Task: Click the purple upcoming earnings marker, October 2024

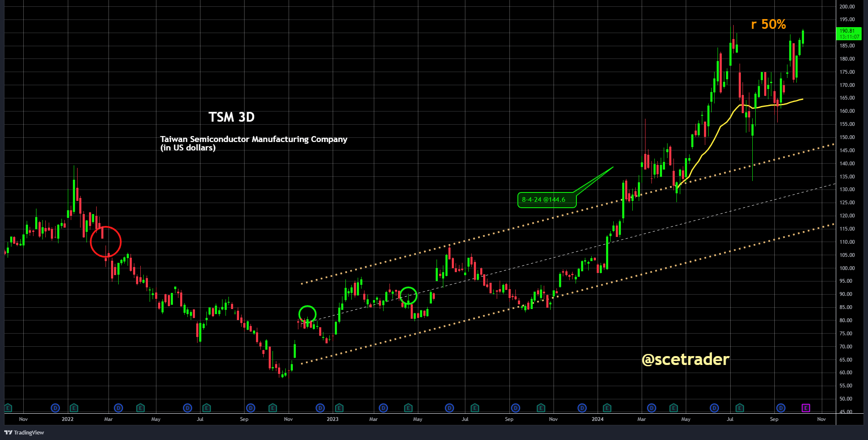Action: tap(806, 408)
